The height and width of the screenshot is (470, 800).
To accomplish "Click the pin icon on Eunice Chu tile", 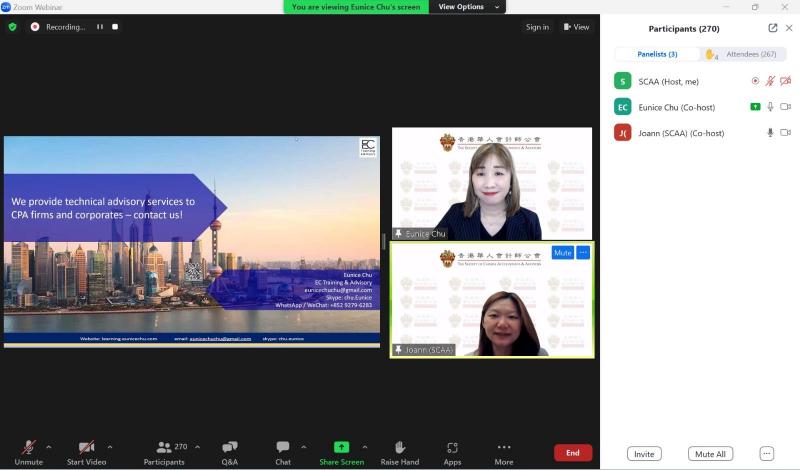I will 398,233.
